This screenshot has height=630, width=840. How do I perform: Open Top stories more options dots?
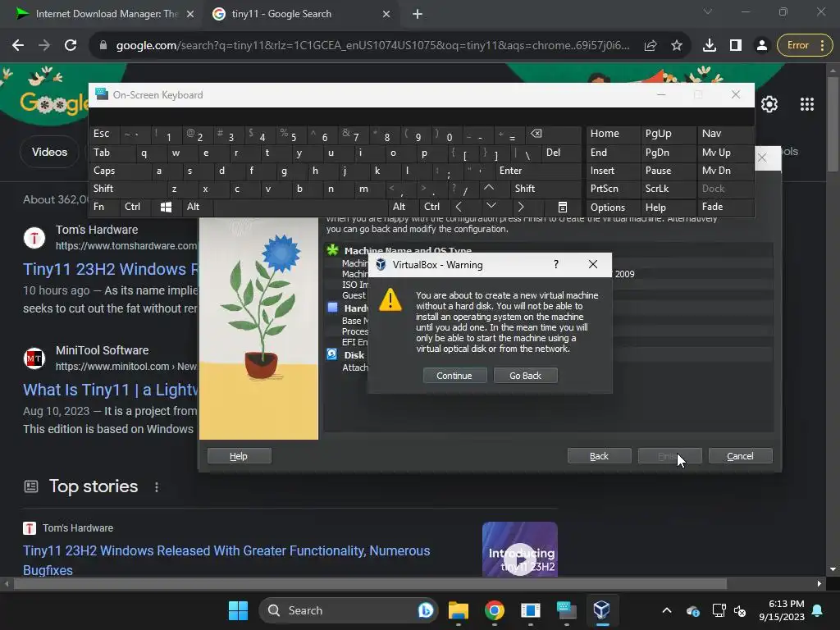click(157, 487)
